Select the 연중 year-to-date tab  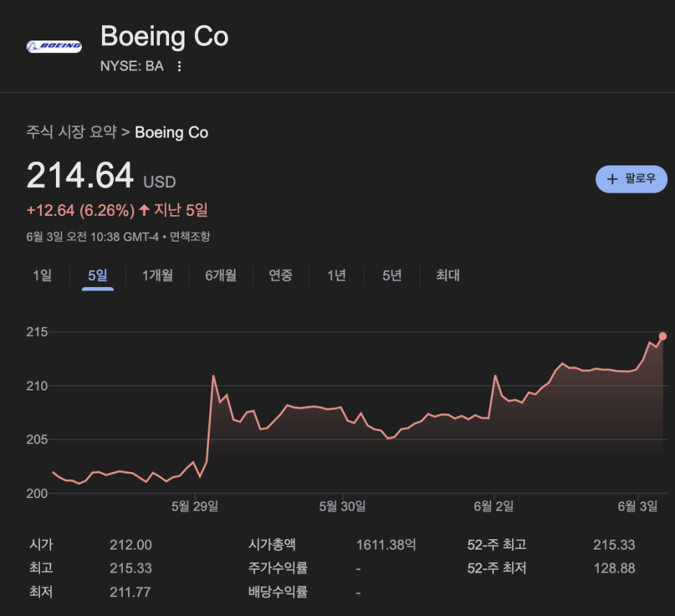[x=281, y=275]
